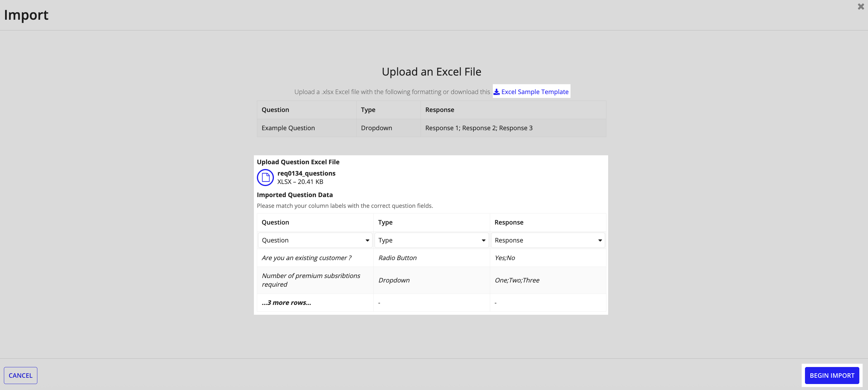Click the 'Upload an Excel File' heading
Viewport: 868px width, 390px height.
(431, 71)
